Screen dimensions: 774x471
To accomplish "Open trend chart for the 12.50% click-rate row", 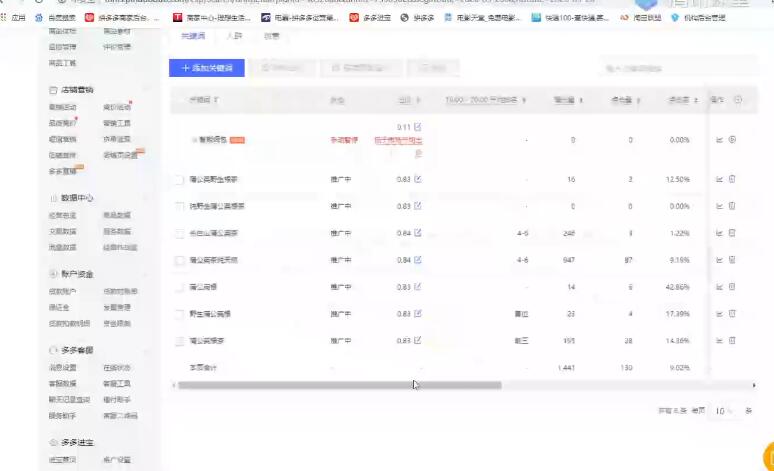I will point(719,179).
